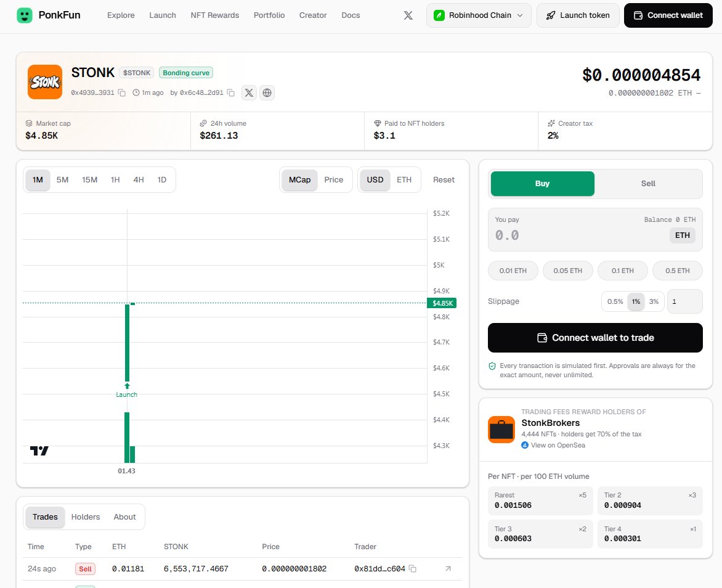The image size is (722, 588).
Task: Switch chart timeframe to 15M
Action: pos(90,180)
